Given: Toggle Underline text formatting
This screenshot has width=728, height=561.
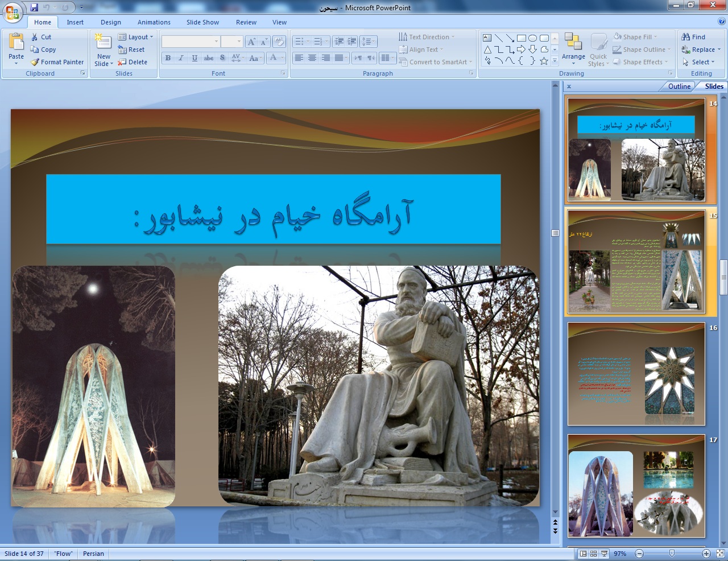Looking at the screenshot, I should pyautogui.click(x=195, y=58).
